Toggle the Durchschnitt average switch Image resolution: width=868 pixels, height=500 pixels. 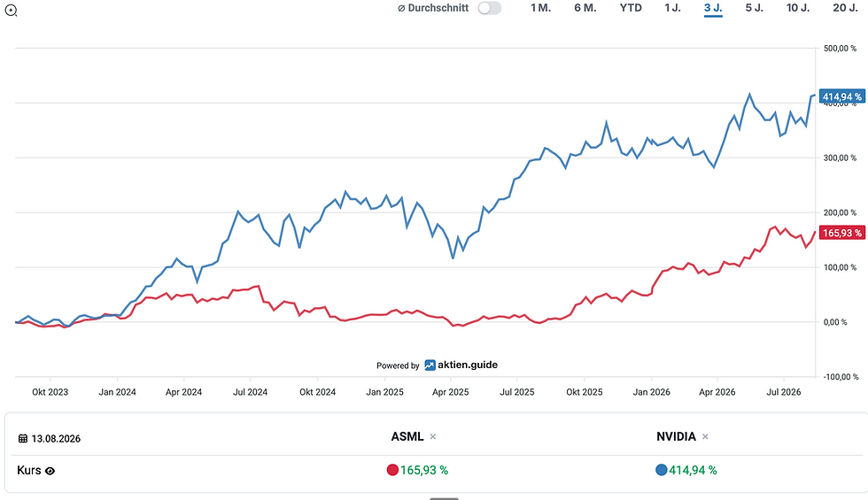coord(490,8)
